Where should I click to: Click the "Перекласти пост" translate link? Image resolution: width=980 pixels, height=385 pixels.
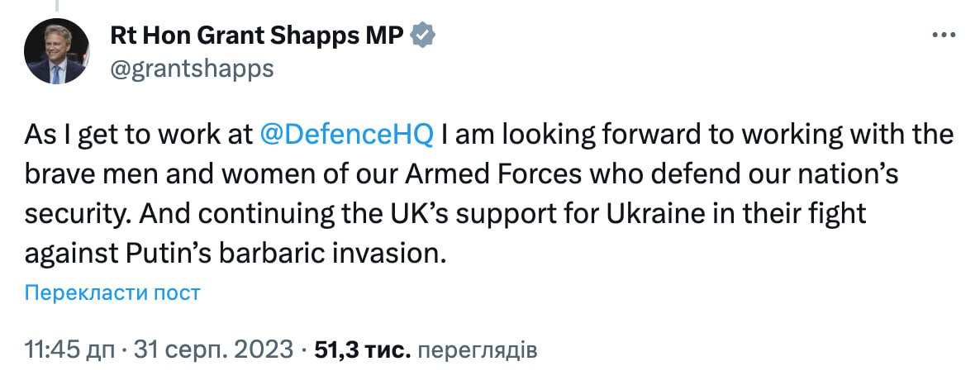[112, 292]
